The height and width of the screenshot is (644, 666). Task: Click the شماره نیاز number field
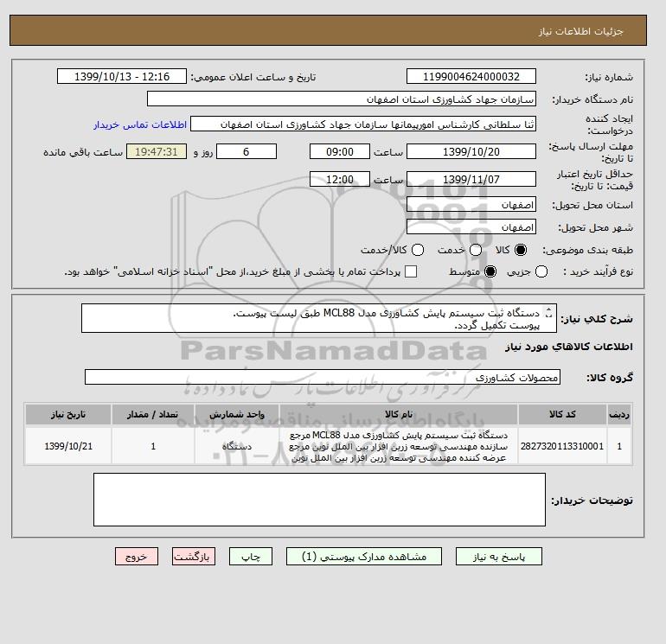(x=471, y=76)
